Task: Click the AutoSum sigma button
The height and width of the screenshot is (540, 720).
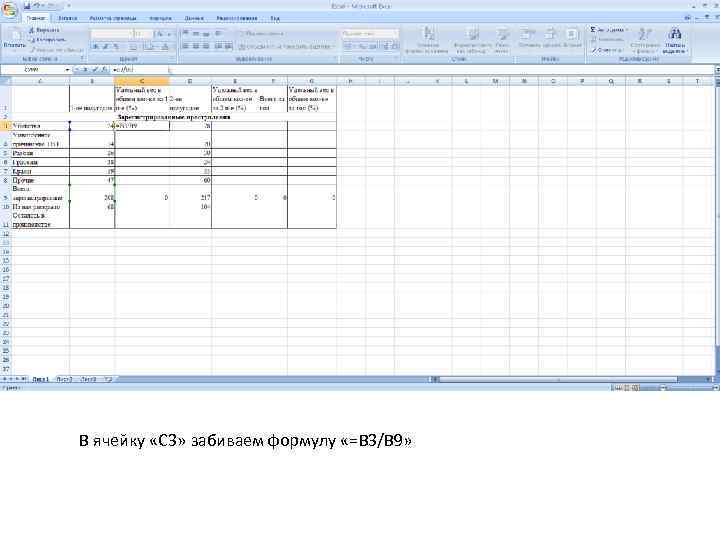Action: 607,30
